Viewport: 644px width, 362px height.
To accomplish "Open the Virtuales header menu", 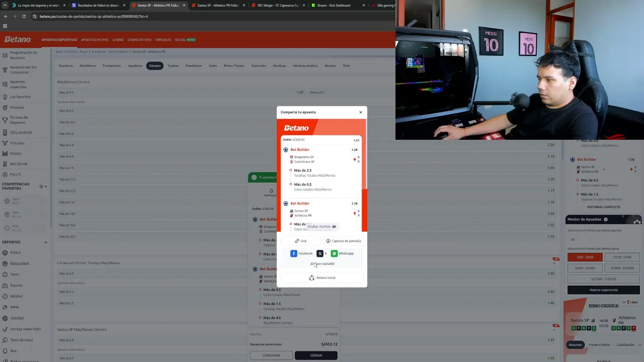I will click(163, 40).
